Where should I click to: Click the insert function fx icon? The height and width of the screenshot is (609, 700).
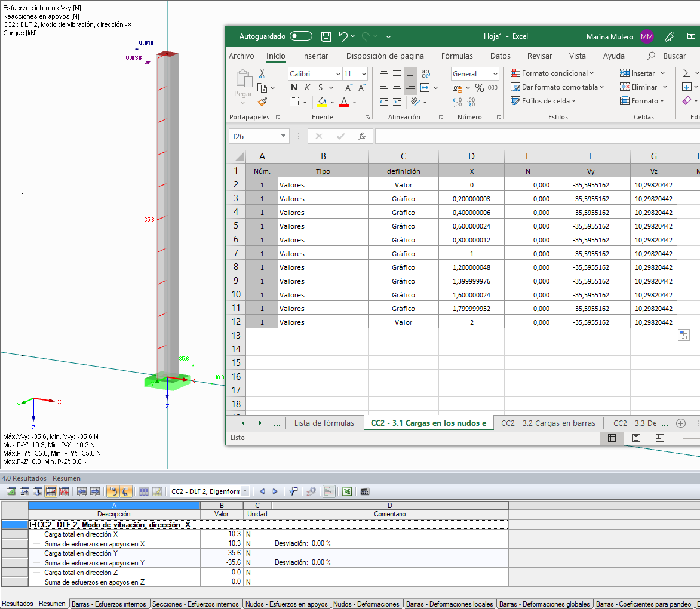[x=361, y=136]
